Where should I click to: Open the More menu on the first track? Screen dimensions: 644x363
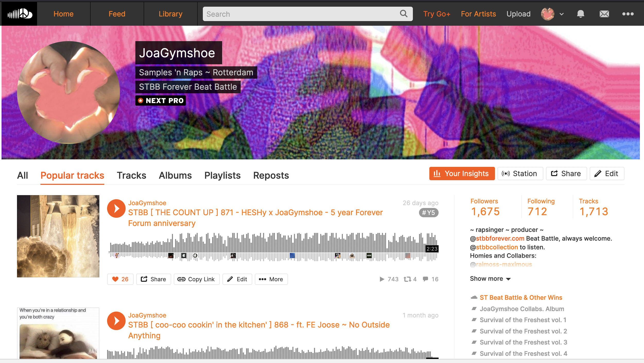271,279
